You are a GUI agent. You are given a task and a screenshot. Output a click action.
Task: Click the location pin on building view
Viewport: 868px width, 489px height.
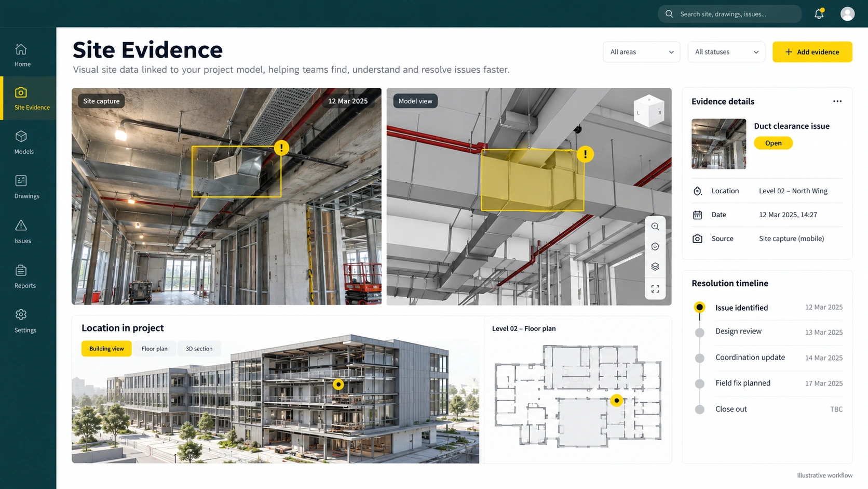click(x=338, y=385)
